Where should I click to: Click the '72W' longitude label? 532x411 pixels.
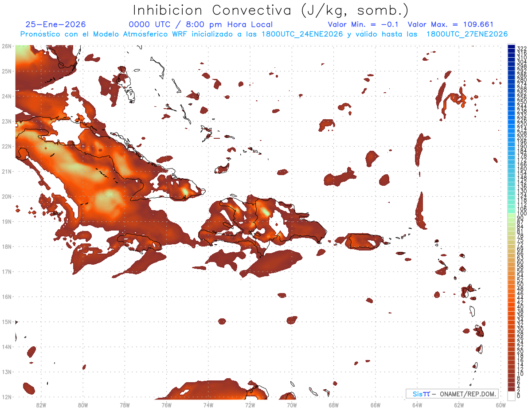pos(250,404)
